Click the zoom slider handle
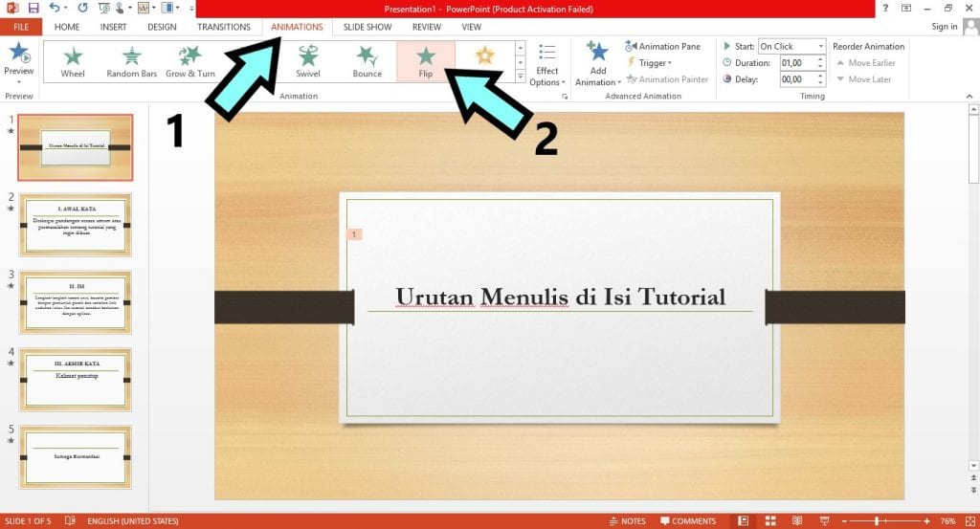This screenshot has height=529, width=980. pyautogui.click(x=877, y=521)
